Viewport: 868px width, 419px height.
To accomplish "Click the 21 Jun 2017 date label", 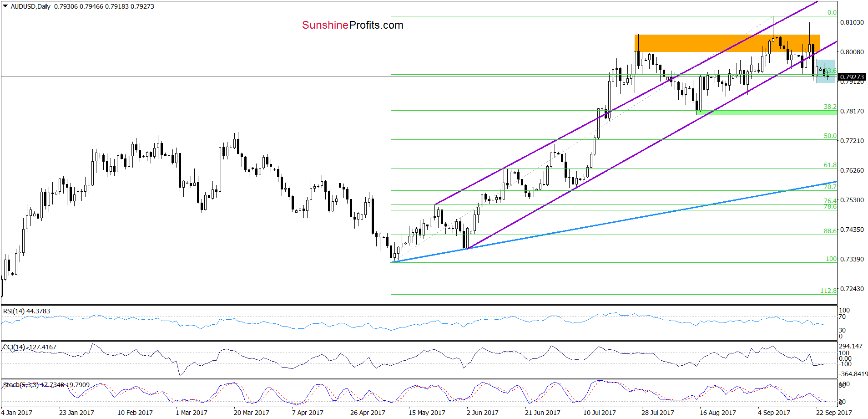I will (x=543, y=413).
